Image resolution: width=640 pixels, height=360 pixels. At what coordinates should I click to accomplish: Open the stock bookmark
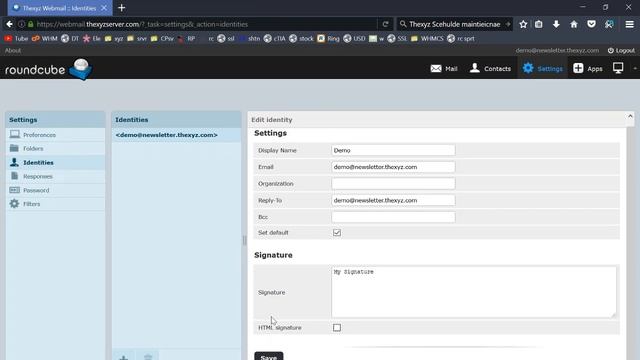(x=301, y=38)
